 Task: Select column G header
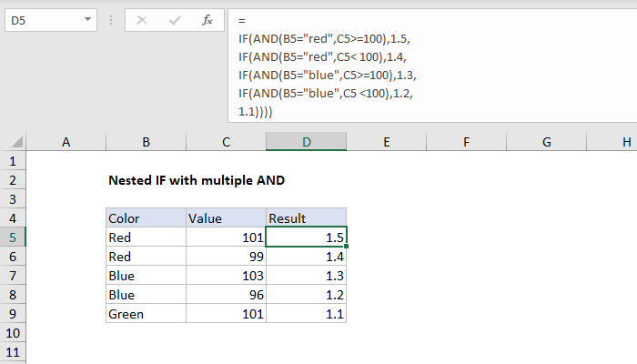[x=546, y=142]
